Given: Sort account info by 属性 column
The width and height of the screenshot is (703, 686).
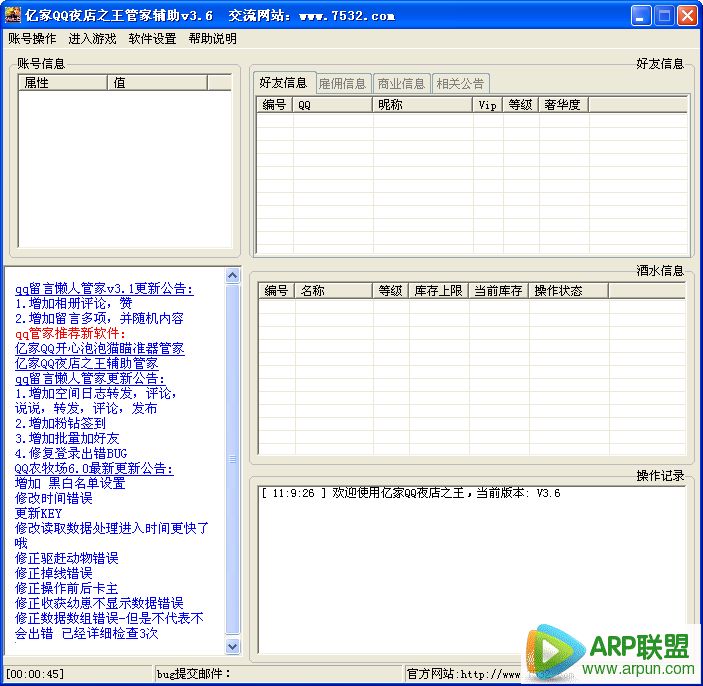Looking at the screenshot, I should tap(63, 82).
